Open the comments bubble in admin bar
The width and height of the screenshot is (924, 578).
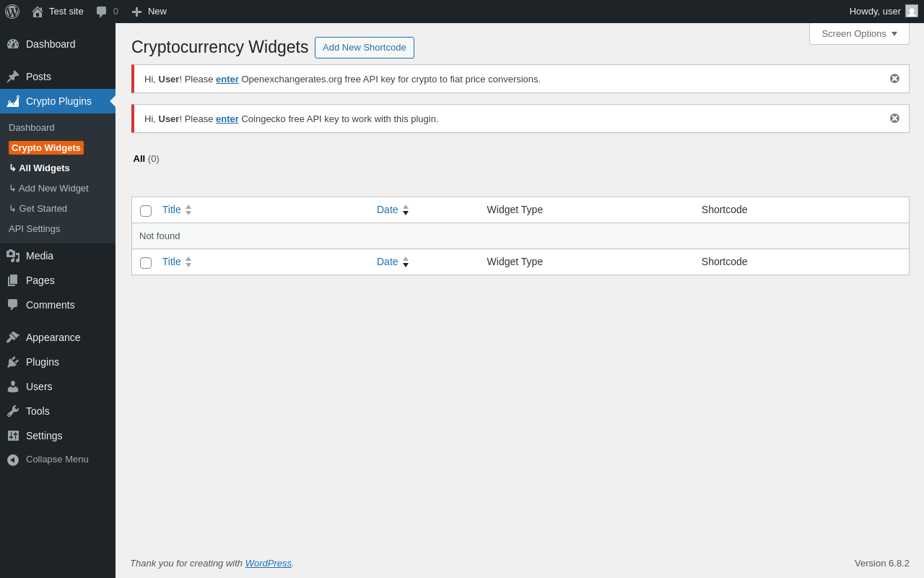click(102, 12)
